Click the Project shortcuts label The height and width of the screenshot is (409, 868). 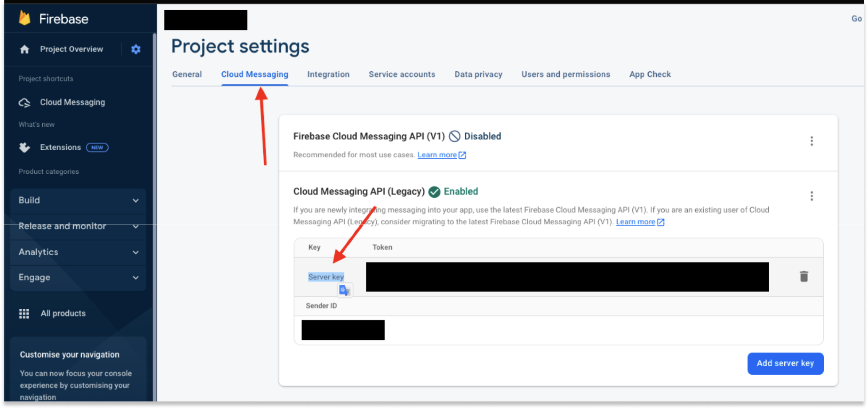(45, 78)
